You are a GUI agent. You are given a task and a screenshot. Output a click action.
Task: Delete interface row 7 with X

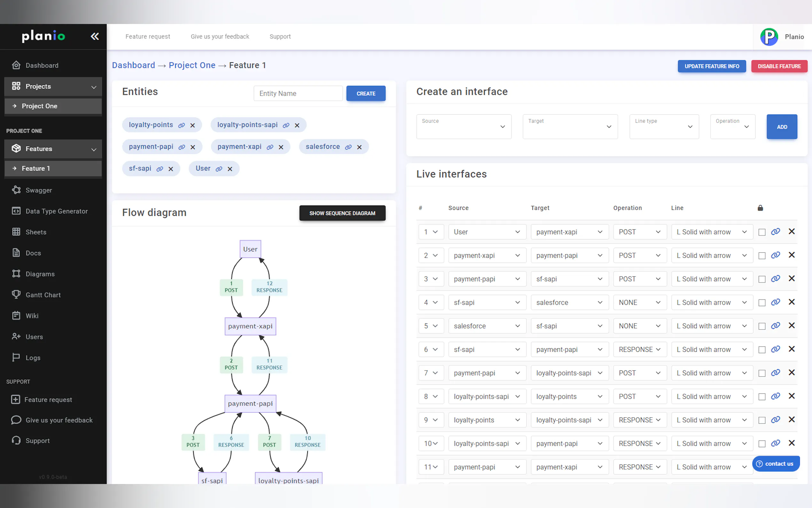[x=792, y=373]
